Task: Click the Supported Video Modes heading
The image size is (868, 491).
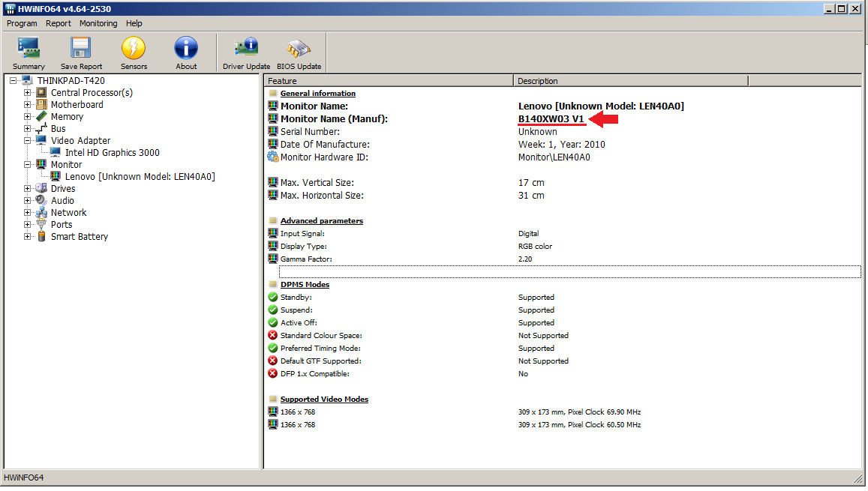Action: coord(324,400)
